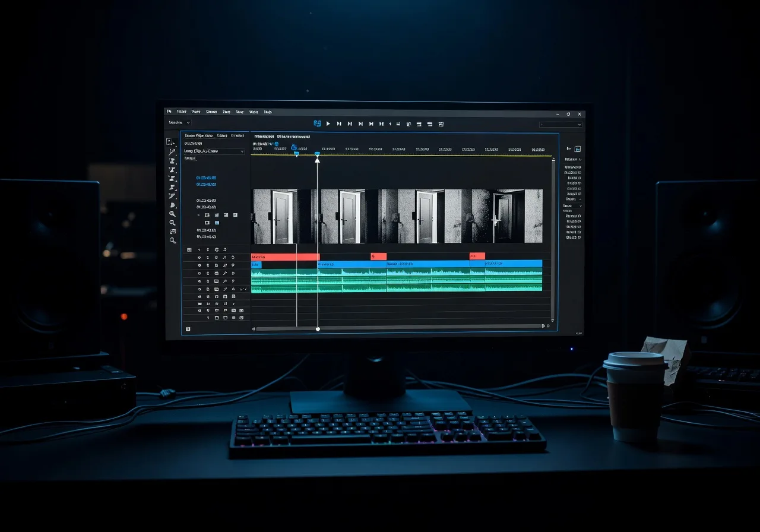Viewport: 760px width, 532px height.
Task: Open the clip speed dropdown in the source panel
Action: tap(214, 151)
